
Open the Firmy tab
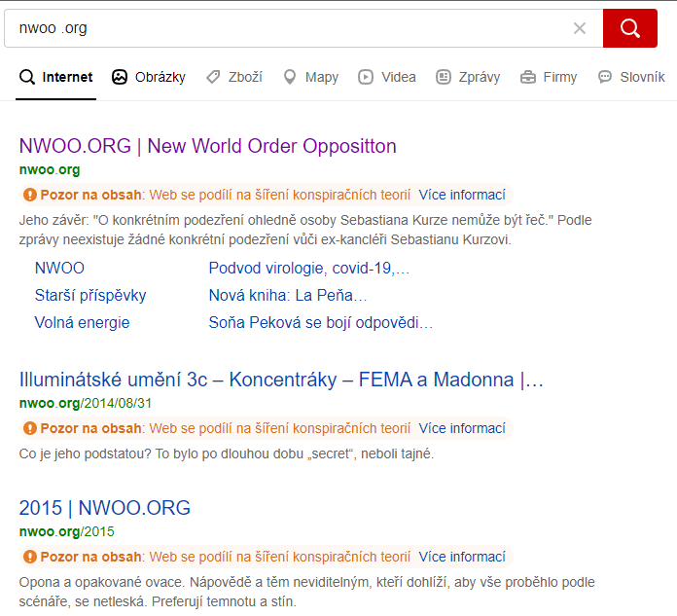(549, 77)
